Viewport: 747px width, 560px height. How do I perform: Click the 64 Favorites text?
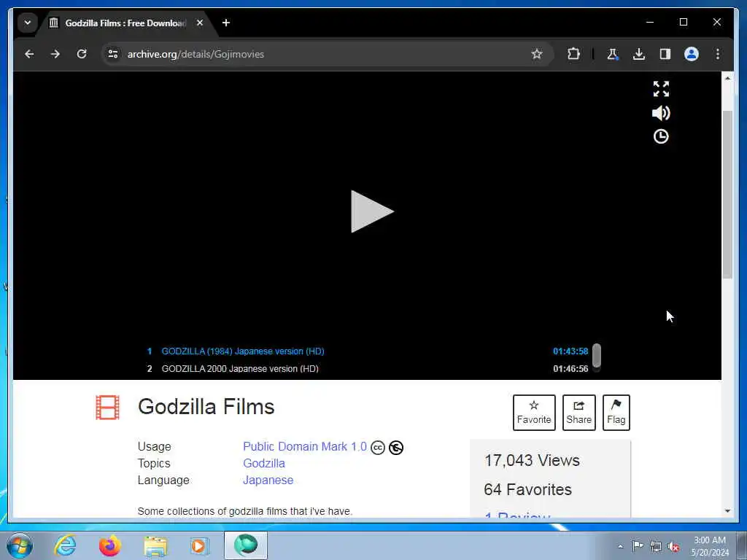pos(527,489)
